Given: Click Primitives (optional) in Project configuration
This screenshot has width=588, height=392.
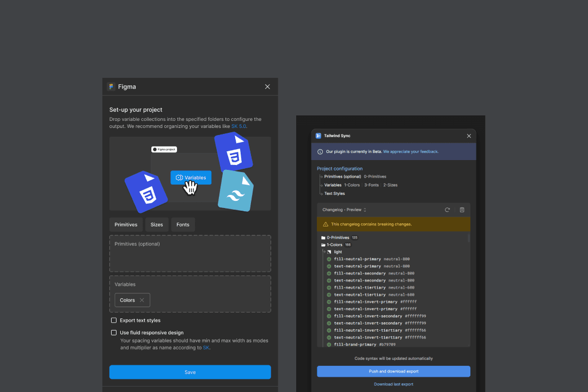Looking at the screenshot, I should click(342, 177).
